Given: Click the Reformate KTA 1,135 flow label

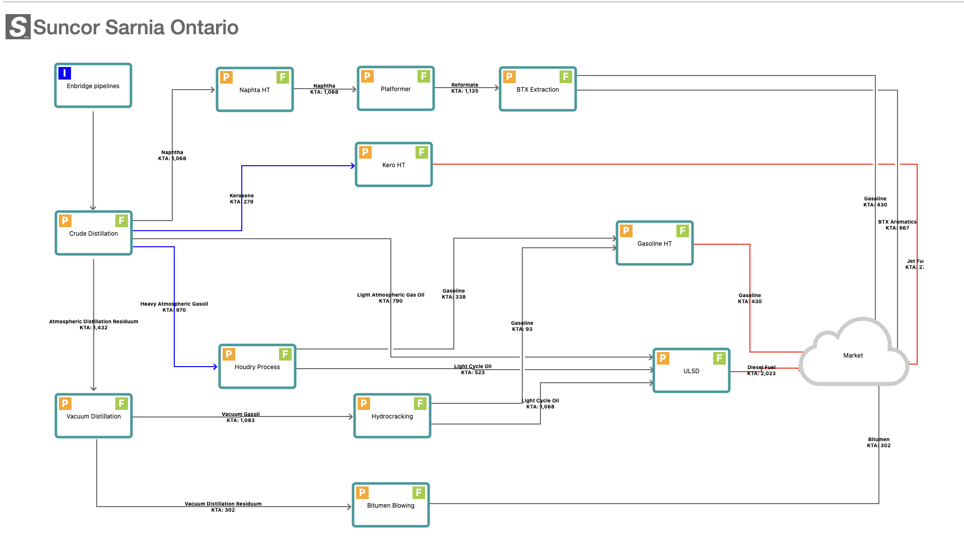Looking at the screenshot, I should (x=464, y=88).
